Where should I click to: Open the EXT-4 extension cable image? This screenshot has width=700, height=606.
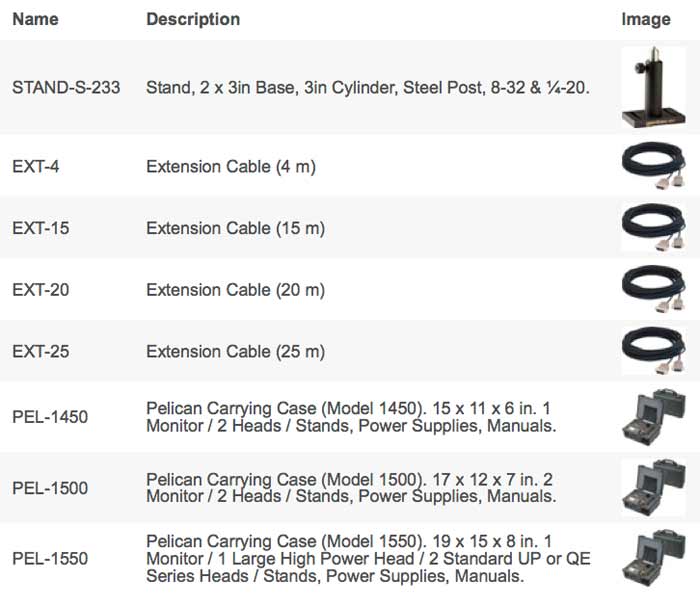(x=654, y=166)
